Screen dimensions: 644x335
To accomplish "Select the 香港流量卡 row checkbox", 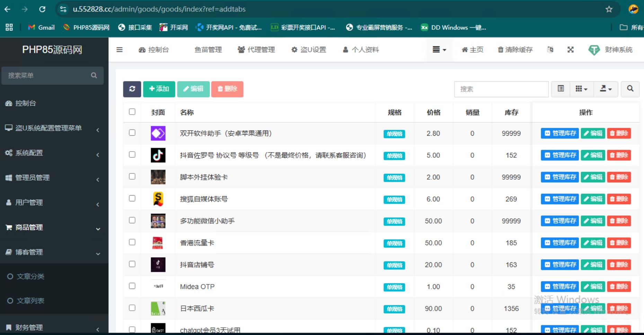I will tap(132, 242).
